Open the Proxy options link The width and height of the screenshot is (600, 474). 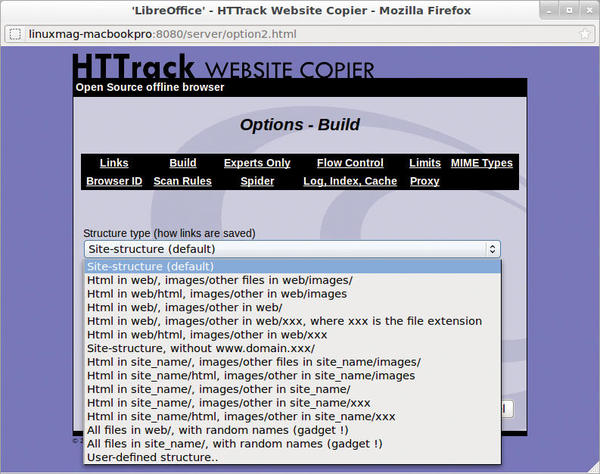(425, 181)
